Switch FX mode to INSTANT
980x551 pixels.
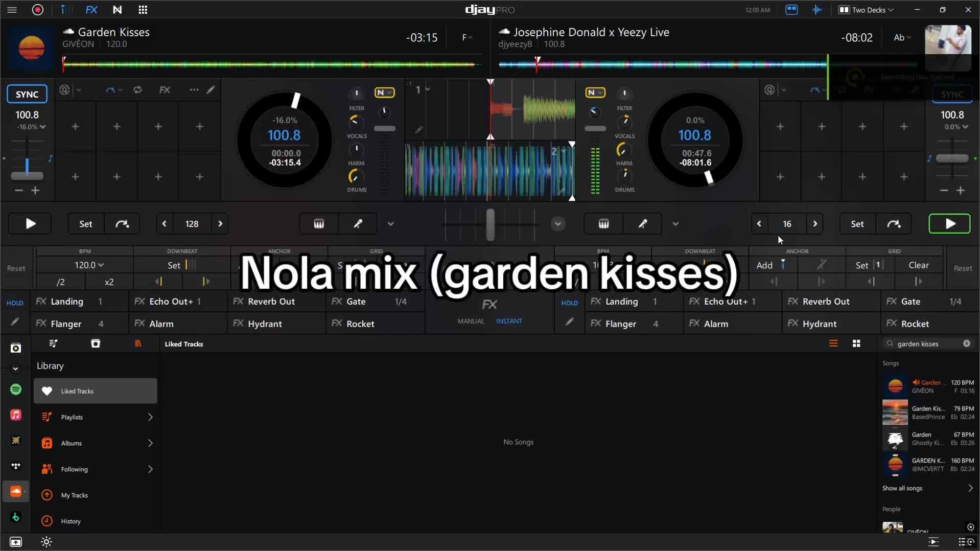click(x=509, y=321)
